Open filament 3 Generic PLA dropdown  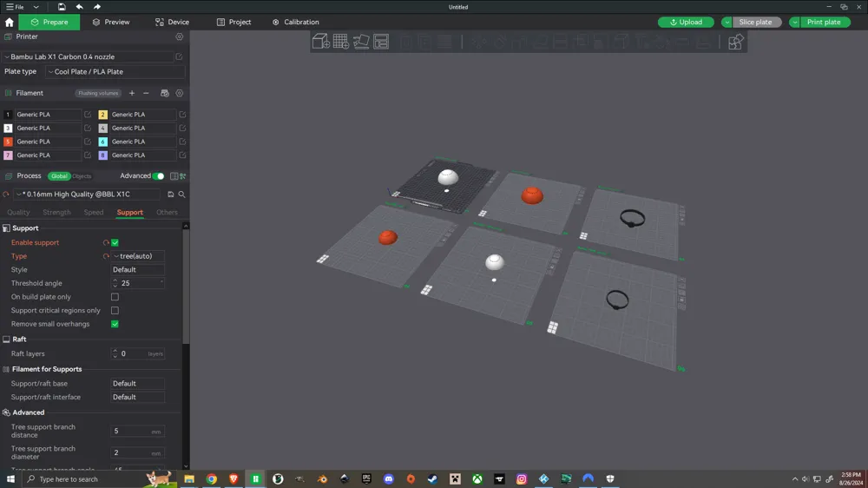coord(48,128)
